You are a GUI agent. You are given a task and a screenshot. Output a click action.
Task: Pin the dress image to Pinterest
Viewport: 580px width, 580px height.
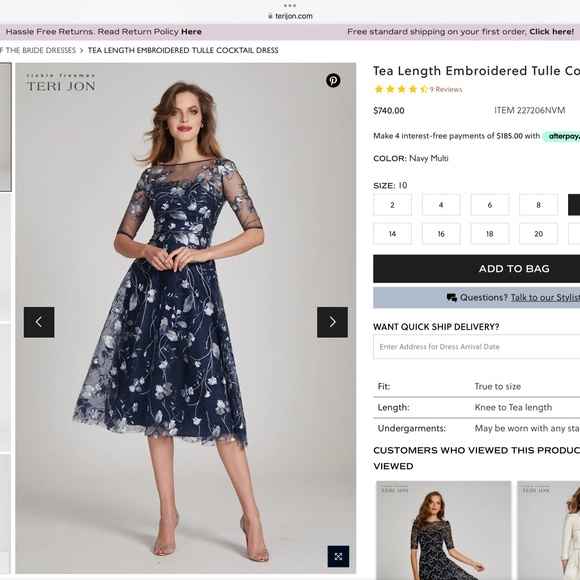coord(333,80)
